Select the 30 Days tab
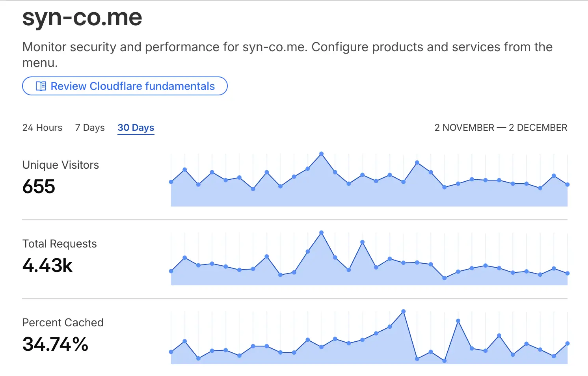Image resolution: width=588 pixels, height=376 pixels. pyautogui.click(x=136, y=128)
